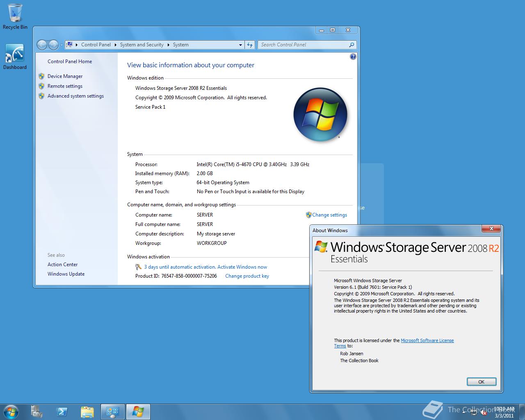Viewport: 525px width, 420px height.
Task: Click the WORKGROUP value text
Action: point(212,243)
